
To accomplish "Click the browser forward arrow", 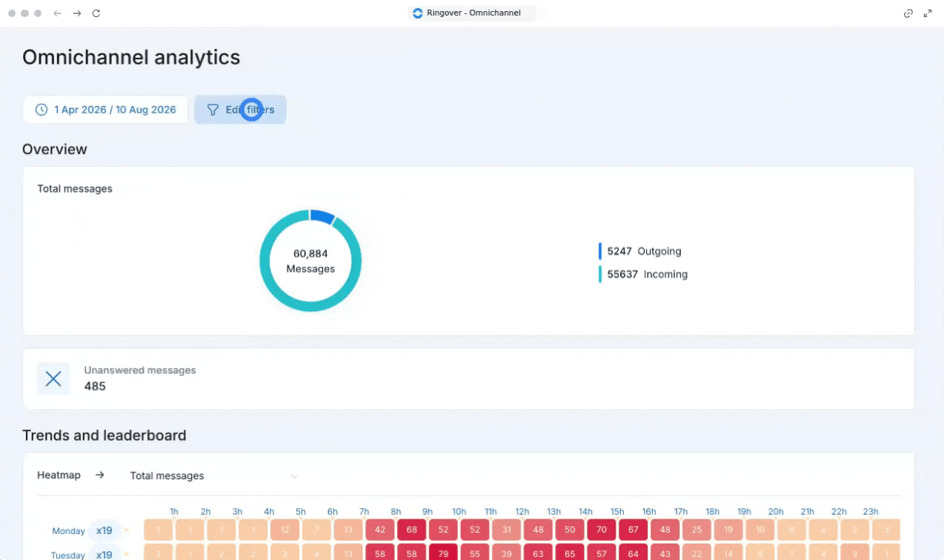I will (77, 13).
